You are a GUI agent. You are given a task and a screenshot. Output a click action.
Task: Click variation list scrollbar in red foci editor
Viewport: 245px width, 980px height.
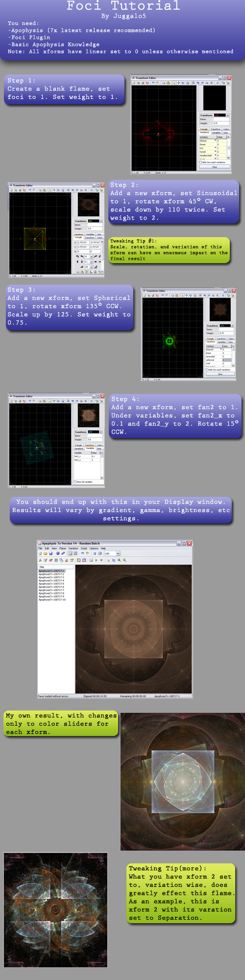pos(228,147)
